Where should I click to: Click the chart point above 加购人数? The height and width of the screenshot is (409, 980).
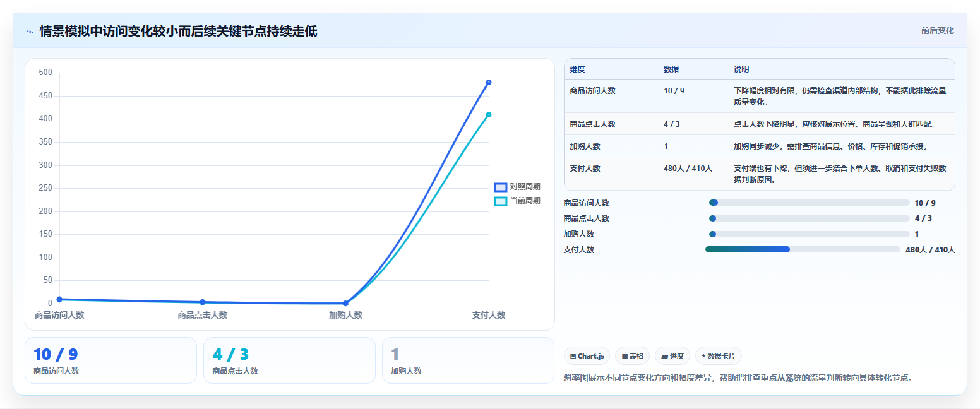[345, 304]
